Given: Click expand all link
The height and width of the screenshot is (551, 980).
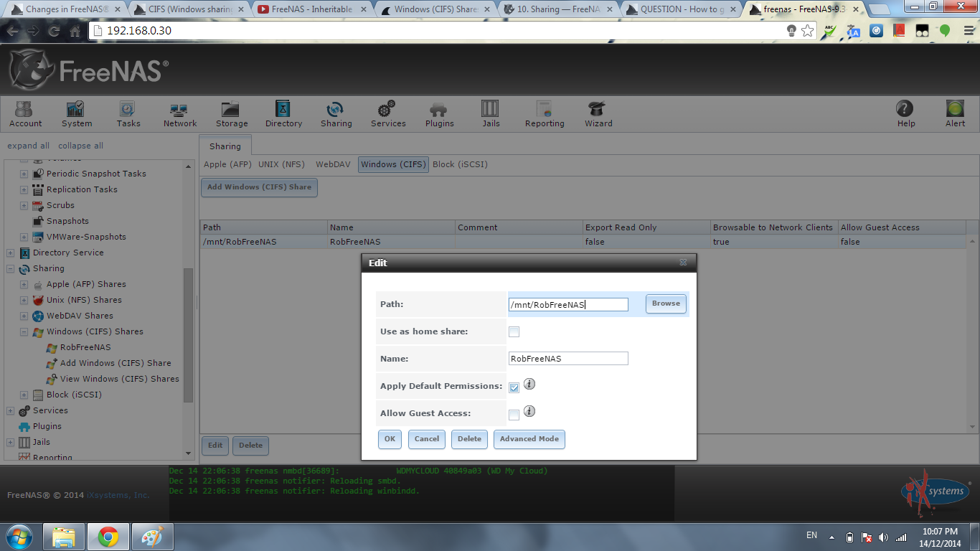Looking at the screenshot, I should pyautogui.click(x=29, y=146).
